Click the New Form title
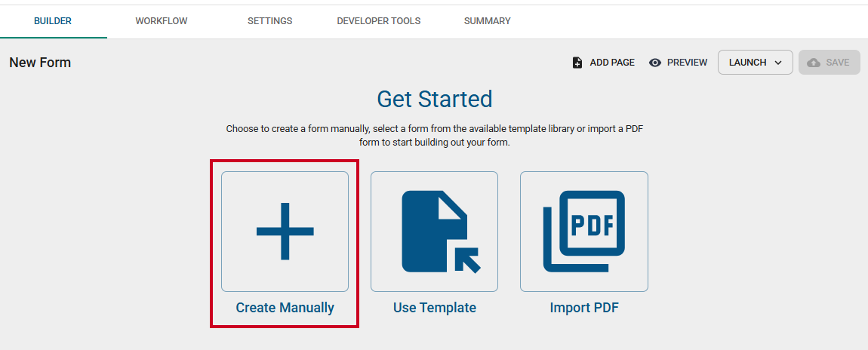 pyautogui.click(x=40, y=63)
